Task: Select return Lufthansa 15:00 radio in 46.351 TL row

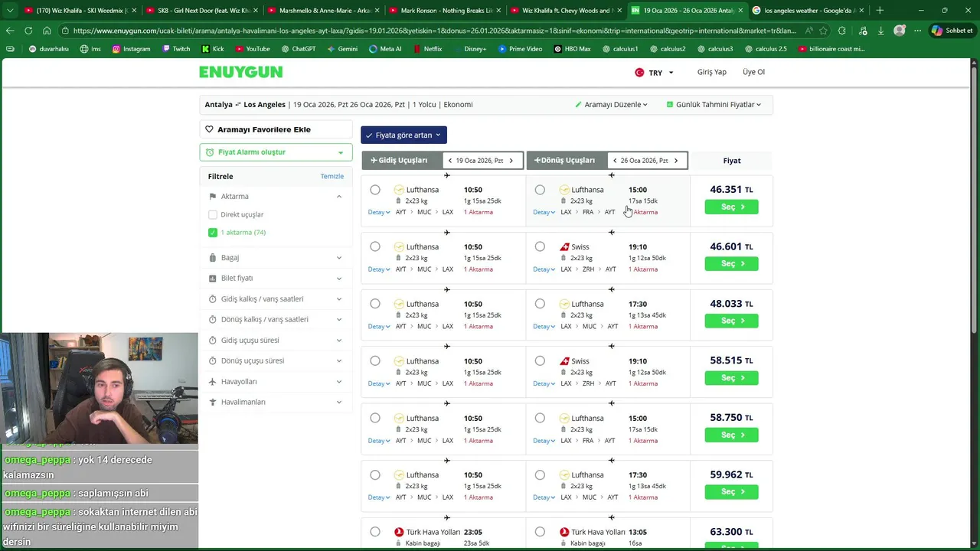Action: (x=540, y=190)
